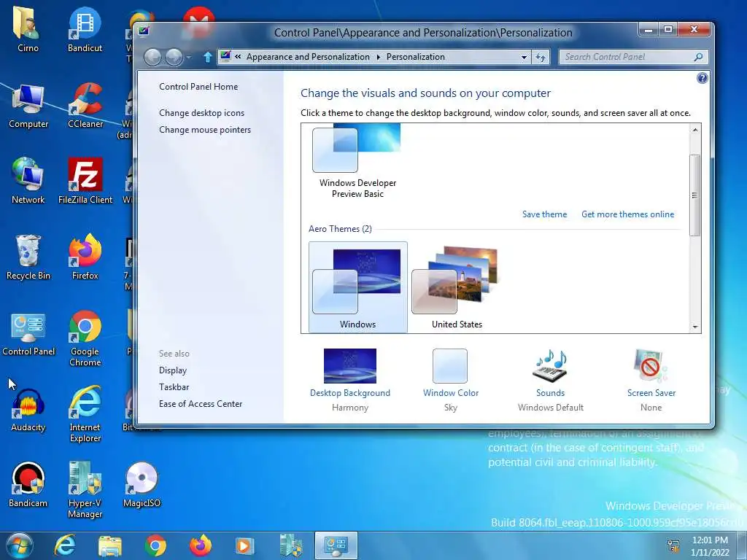Expand the address bar history dropdown
This screenshot has width=747, height=560.
tap(524, 57)
